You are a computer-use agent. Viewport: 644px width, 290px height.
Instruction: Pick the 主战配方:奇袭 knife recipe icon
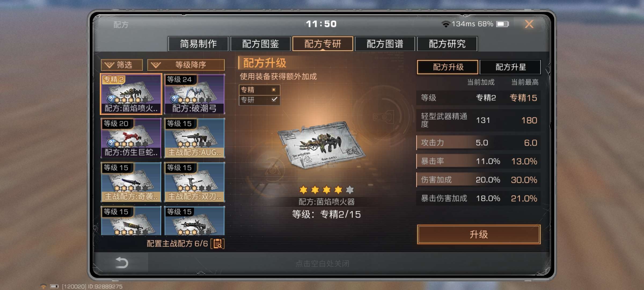(x=131, y=182)
